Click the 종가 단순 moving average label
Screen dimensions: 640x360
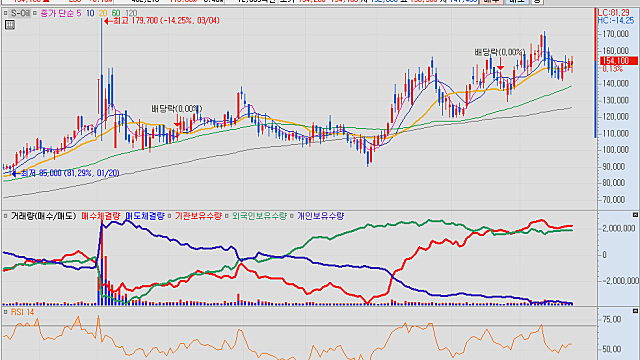[x=57, y=13]
